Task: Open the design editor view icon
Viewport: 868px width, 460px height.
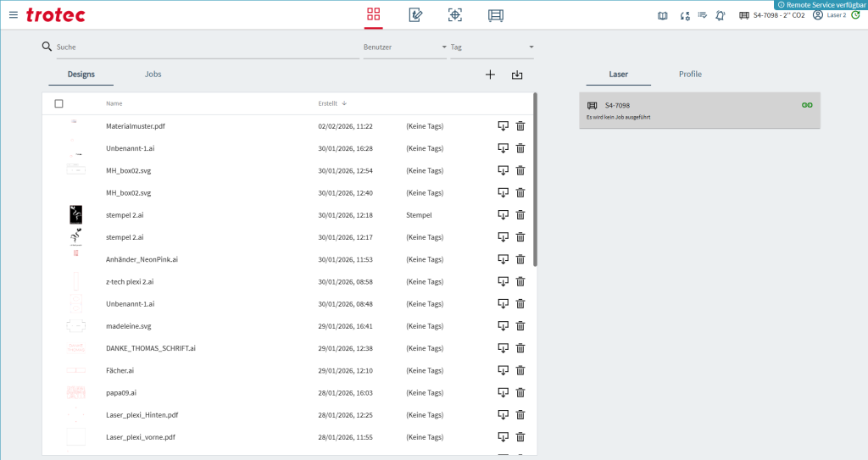Action: click(x=415, y=14)
